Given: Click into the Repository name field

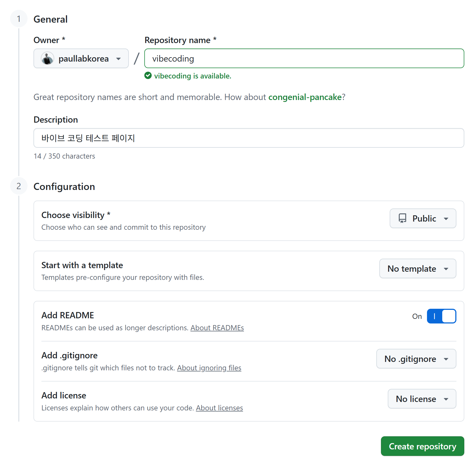Looking at the screenshot, I should click(304, 59).
